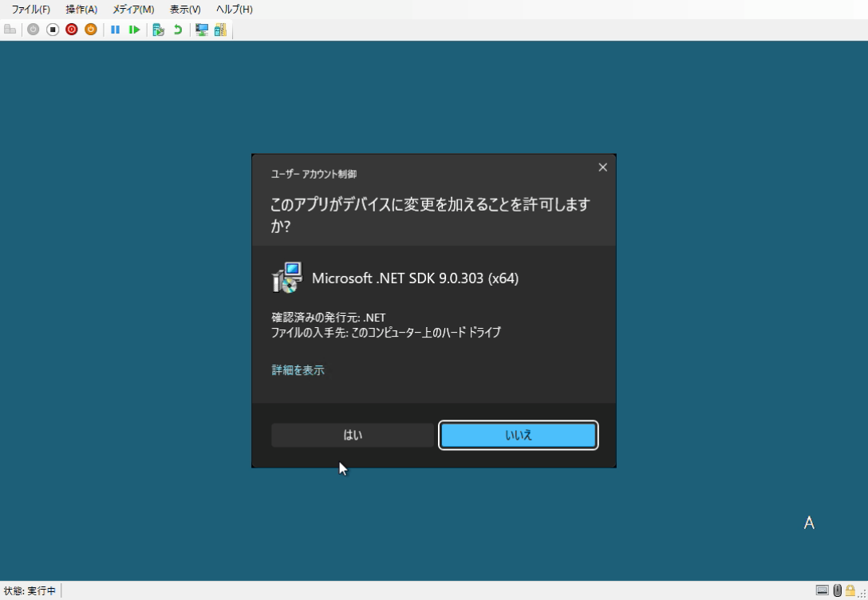This screenshot has height=600, width=868.
Task: Create a checkpoint using the toolbar icon
Action: (158, 30)
